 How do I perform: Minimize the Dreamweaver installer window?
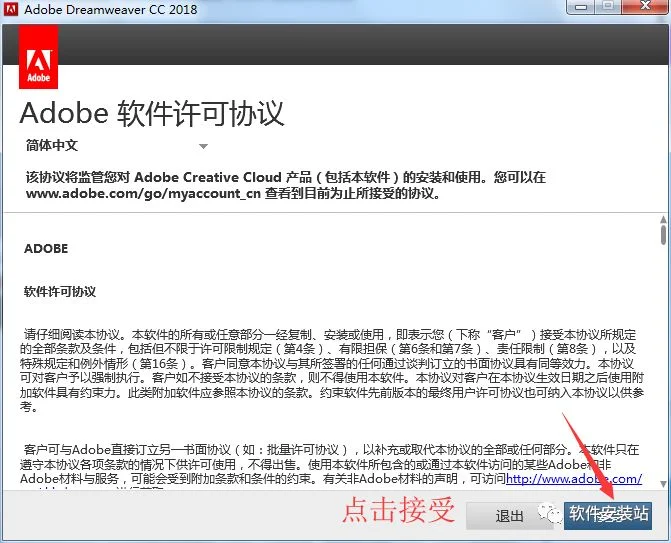pos(581,6)
